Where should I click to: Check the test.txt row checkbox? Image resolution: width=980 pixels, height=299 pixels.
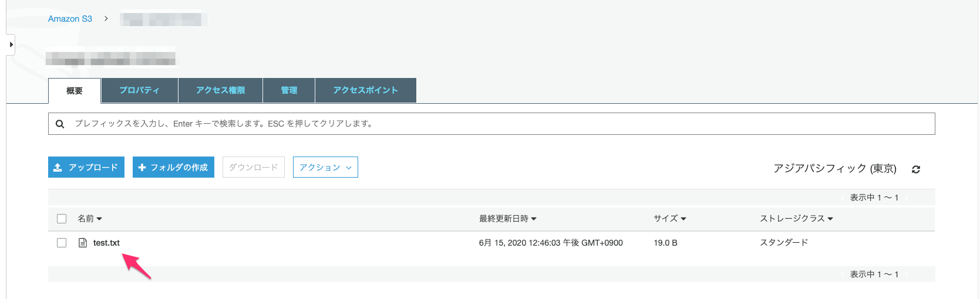click(x=62, y=243)
